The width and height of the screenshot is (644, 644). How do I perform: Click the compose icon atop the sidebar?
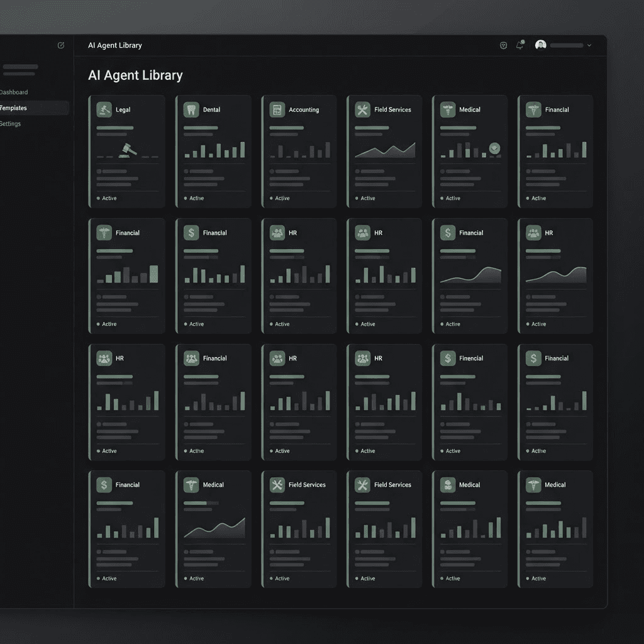pyautogui.click(x=61, y=45)
